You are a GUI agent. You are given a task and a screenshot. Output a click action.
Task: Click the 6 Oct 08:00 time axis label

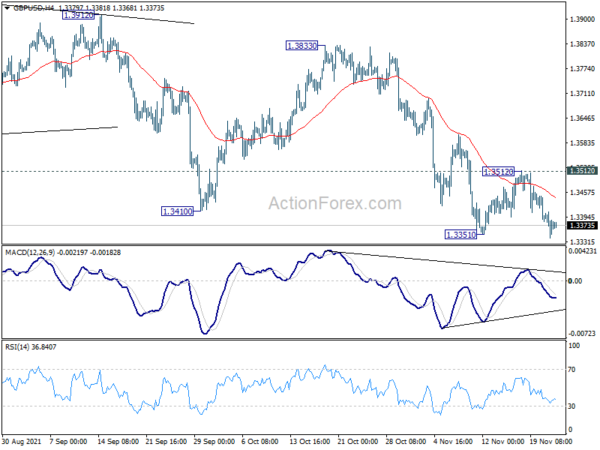(x=261, y=442)
